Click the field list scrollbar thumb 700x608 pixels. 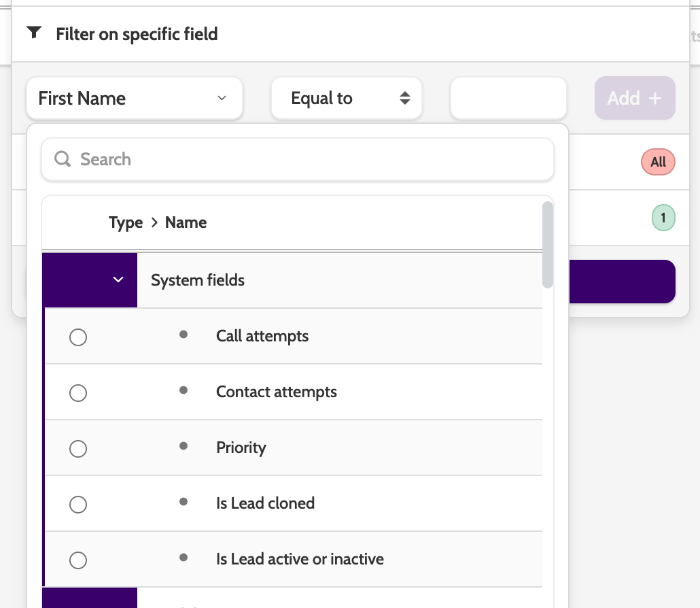[x=547, y=245]
